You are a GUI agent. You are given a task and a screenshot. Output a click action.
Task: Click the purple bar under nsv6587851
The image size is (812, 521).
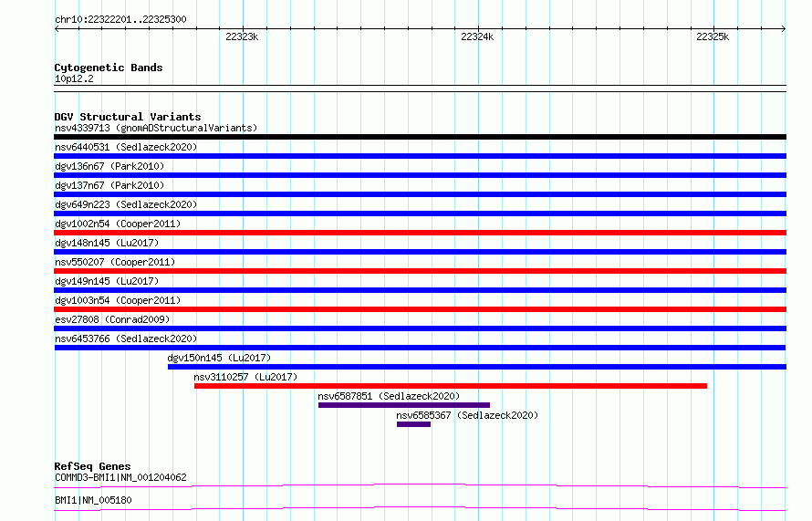pos(404,405)
